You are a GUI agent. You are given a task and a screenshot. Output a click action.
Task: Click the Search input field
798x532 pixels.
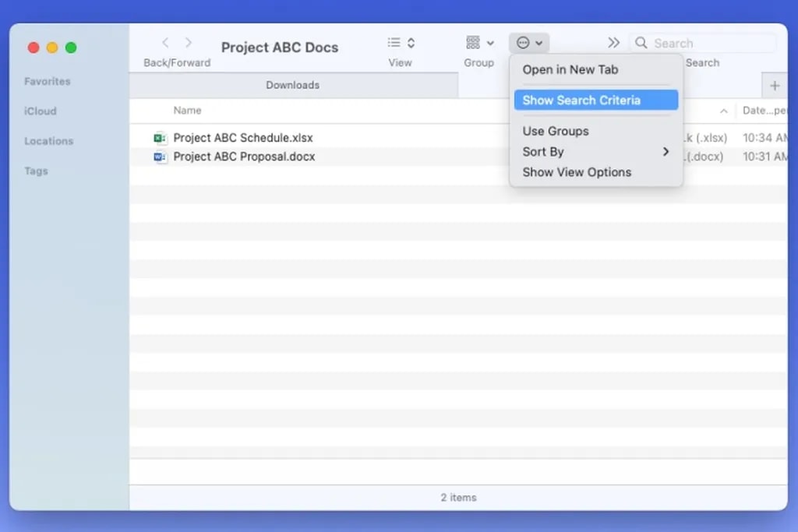[701, 42]
